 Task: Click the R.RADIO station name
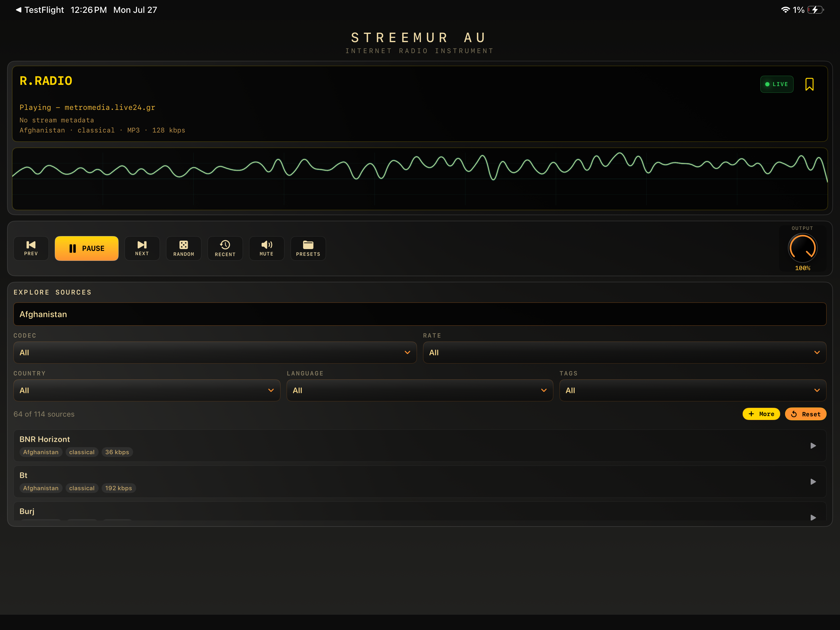pos(46,81)
